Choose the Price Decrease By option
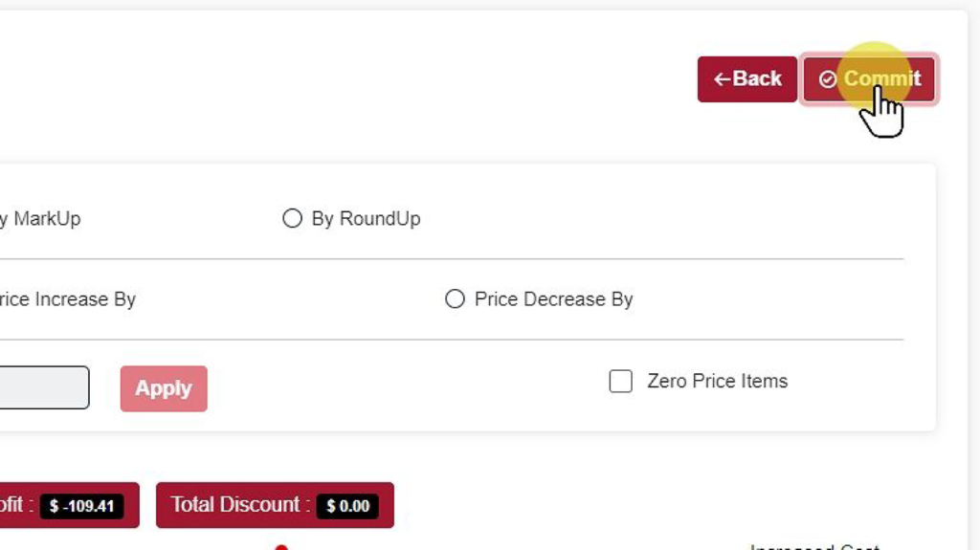Image resolution: width=980 pixels, height=550 pixels. 455,298
